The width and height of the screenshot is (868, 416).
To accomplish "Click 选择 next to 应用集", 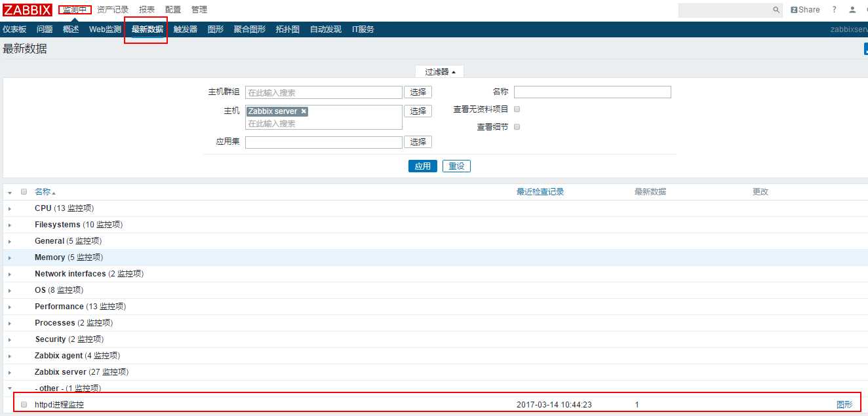I will coord(418,142).
